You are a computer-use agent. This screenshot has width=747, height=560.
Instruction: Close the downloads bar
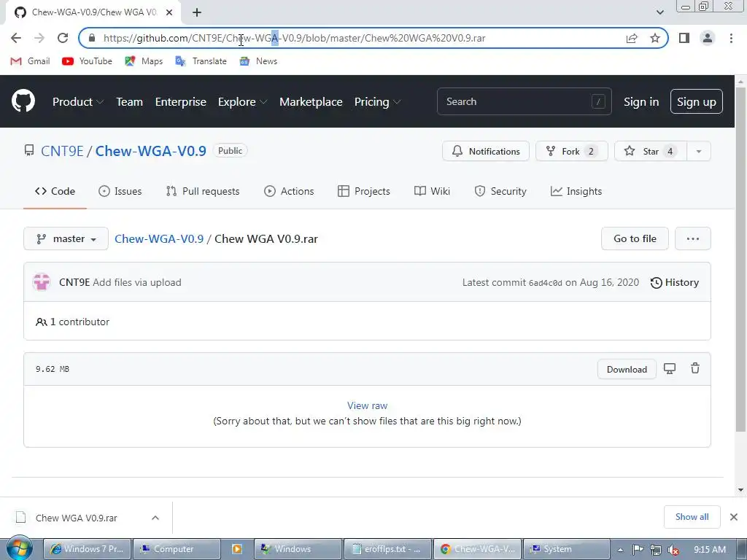734,517
